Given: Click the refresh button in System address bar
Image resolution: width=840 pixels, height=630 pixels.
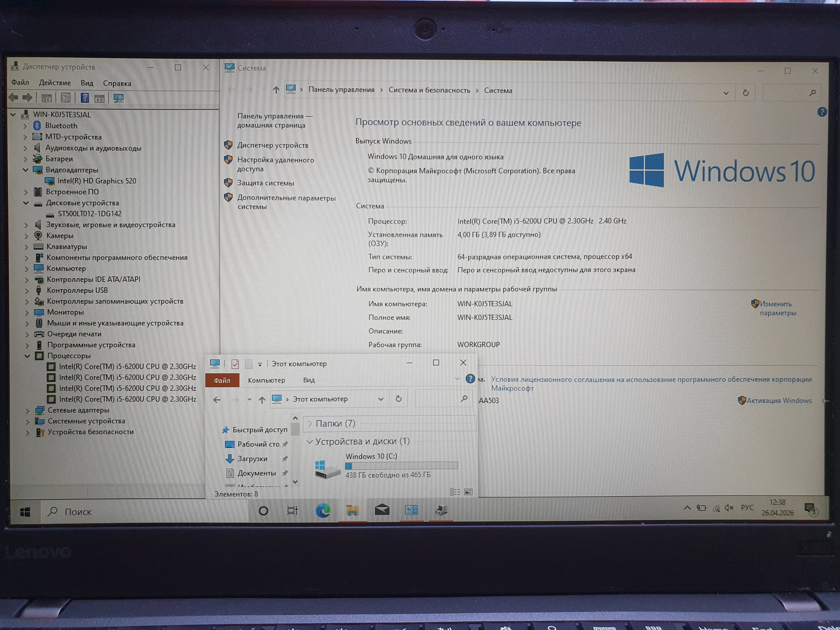Looking at the screenshot, I should [745, 93].
